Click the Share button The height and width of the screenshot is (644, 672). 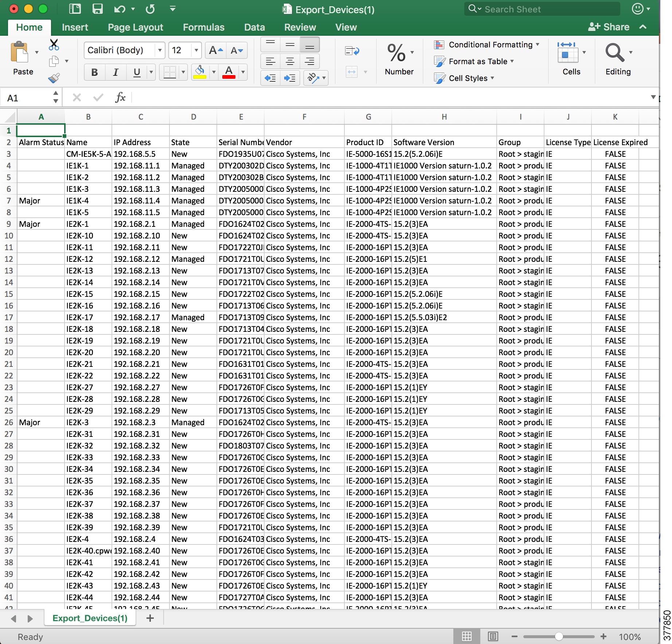click(x=609, y=27)
